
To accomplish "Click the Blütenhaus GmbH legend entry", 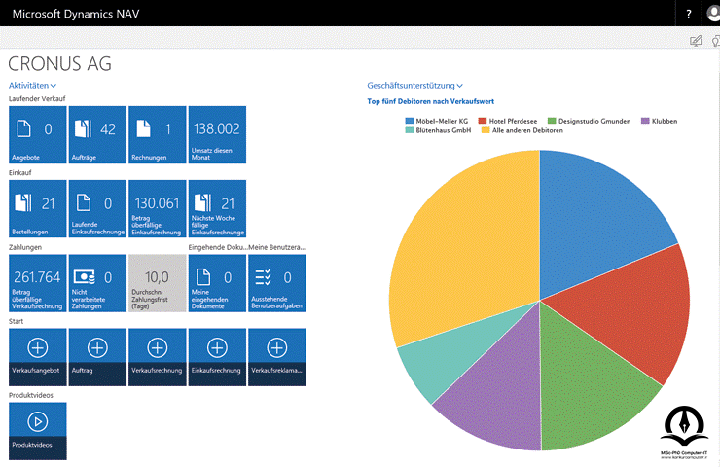I will point(439,130).
